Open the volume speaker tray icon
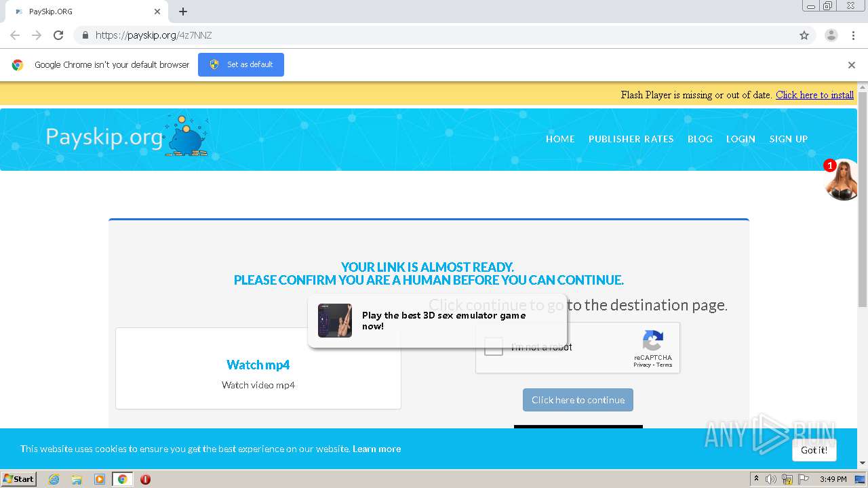The width and height of the screenshot is (868, 488). tap(771, 479)
